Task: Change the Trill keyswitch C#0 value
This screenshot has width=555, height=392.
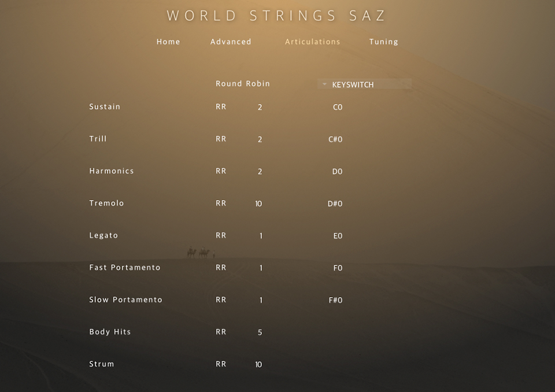Action: (335, 139)
